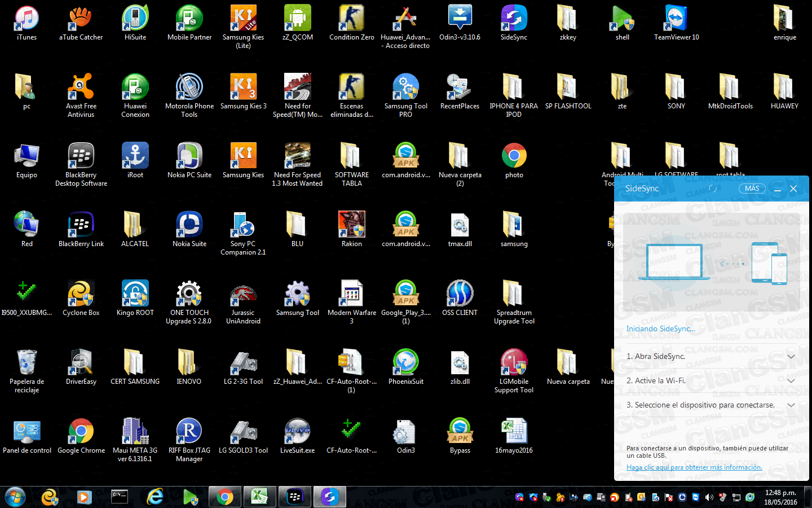Open the DriverEasy shortcut
This screenshot has width=812, height=508.
pyautogui.click(x=81, y=367)
